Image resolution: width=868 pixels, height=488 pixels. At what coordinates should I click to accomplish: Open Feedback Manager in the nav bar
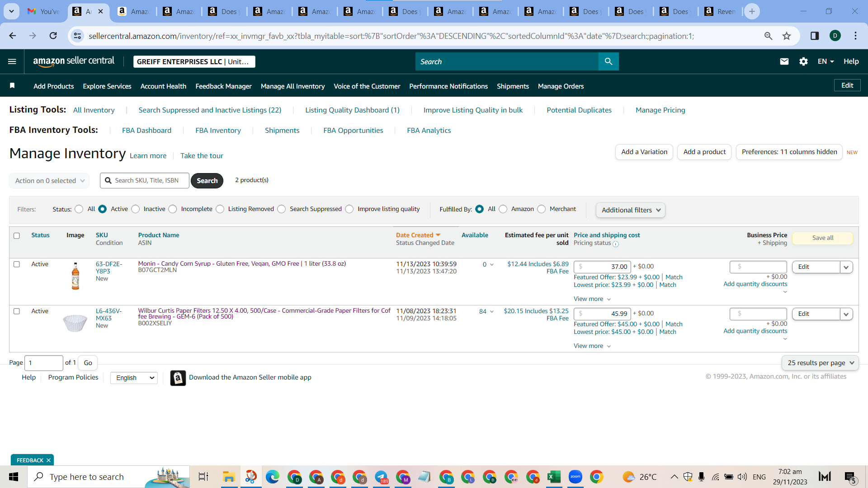(x=223, y=86)
